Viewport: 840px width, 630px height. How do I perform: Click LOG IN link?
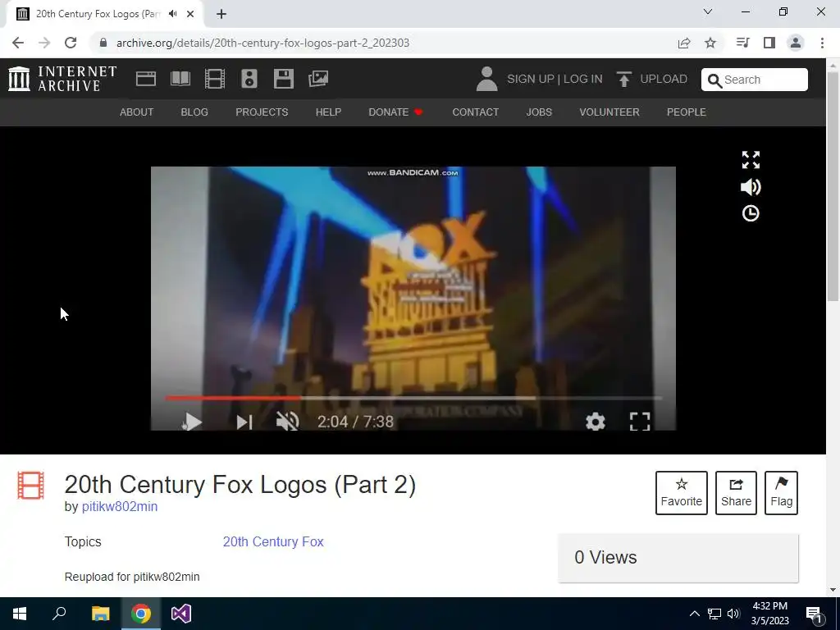point(583,79)
